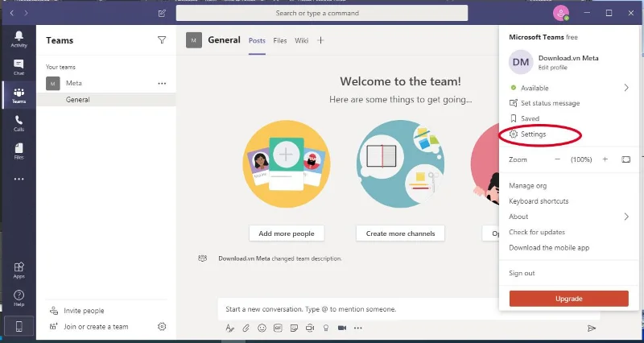The width and height of the screenshot is (644, 343).
Task: Click Add more people
Action: click(x=287, y=233)
